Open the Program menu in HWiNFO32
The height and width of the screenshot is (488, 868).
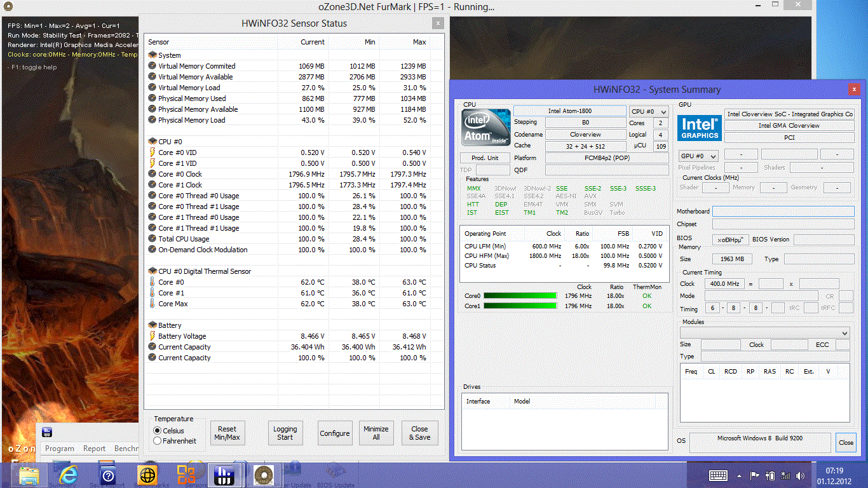(x=60, y=449)
